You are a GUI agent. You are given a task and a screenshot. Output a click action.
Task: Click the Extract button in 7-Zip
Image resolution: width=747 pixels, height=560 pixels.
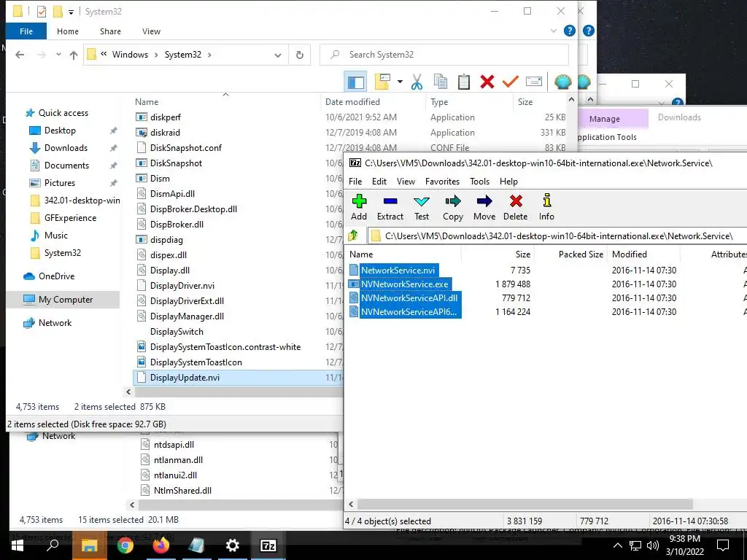pyautogui.click(x=390, y=208)
